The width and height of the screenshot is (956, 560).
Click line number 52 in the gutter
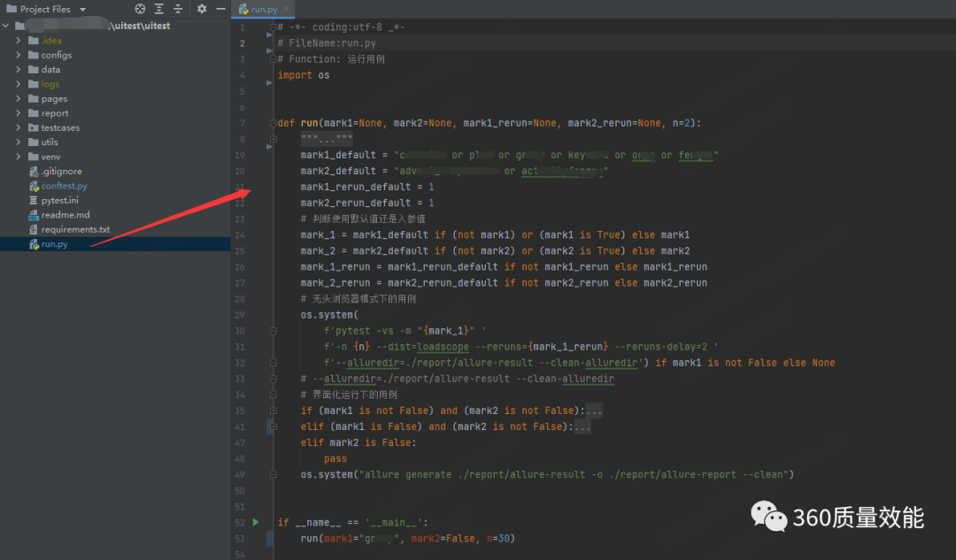[240, 522]
